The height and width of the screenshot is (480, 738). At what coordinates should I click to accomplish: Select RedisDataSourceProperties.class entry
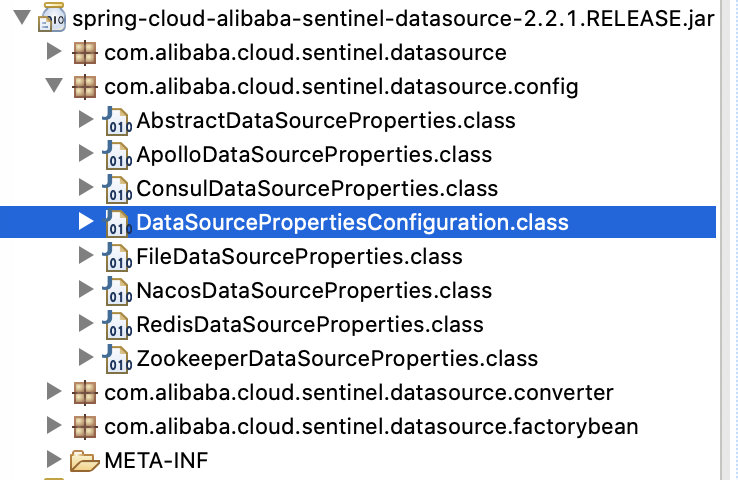click(x=309, y=325)
